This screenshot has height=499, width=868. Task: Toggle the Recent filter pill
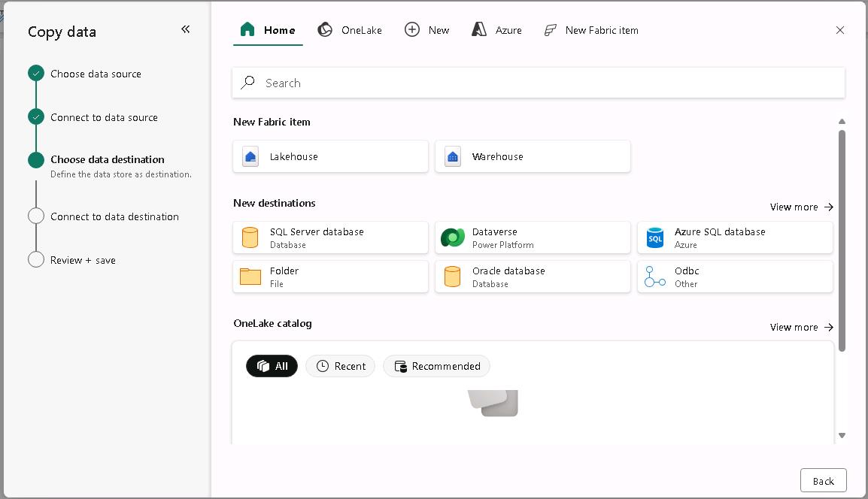[340, 366]
